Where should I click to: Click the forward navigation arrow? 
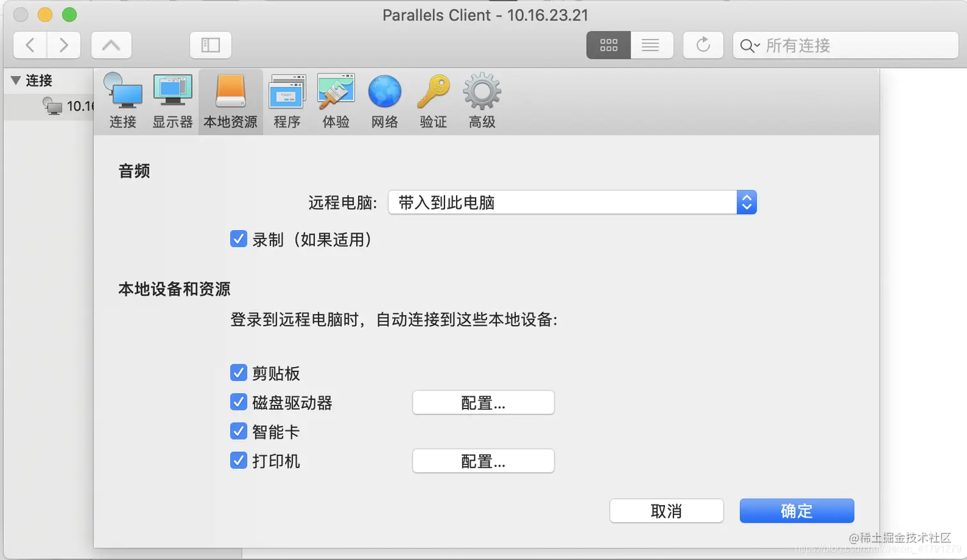64,45
